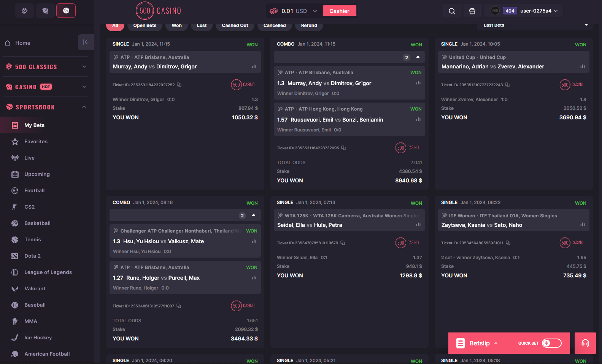Go to Home in sidebar

point(23,43)
